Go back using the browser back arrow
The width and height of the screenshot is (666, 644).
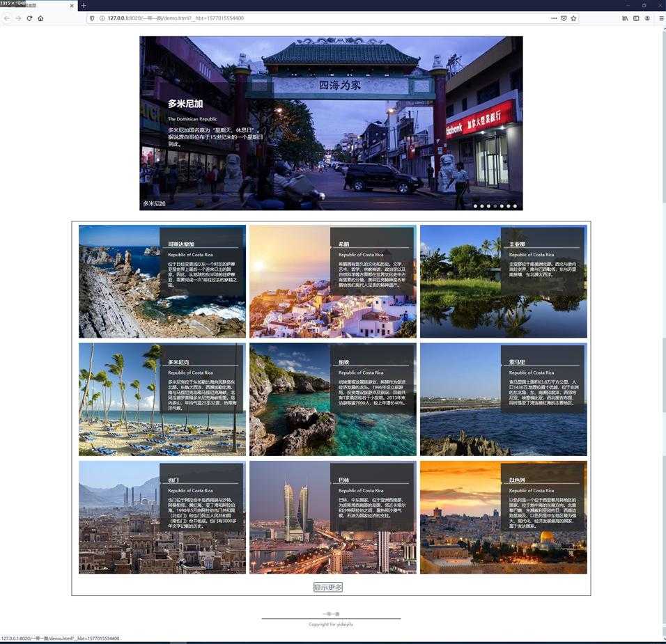6,18
